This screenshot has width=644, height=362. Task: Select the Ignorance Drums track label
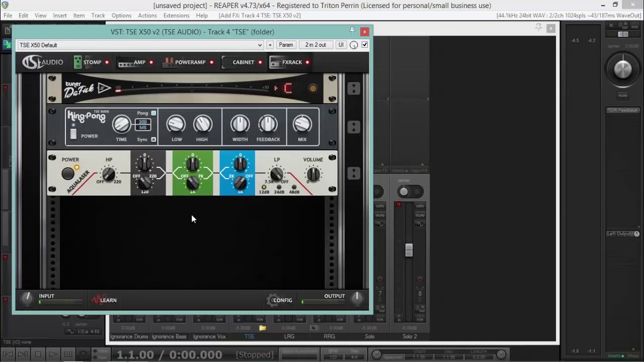(x=129, y=336)
